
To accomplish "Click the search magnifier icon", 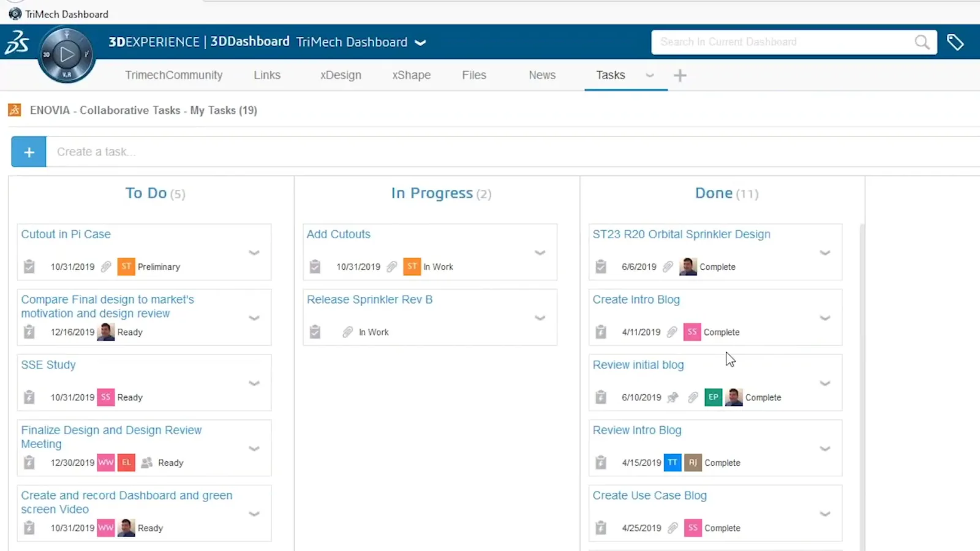I will click(922, 42).
